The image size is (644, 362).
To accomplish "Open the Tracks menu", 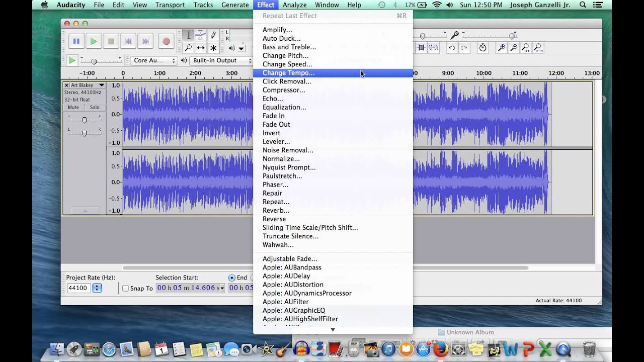I will (203, 5).
